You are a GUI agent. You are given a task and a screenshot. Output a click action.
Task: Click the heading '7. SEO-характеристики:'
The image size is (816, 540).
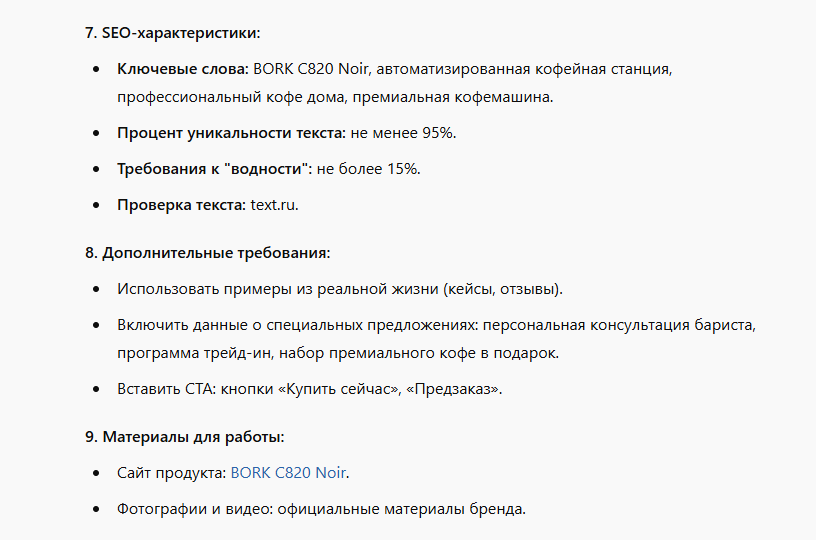click(173, 33)
